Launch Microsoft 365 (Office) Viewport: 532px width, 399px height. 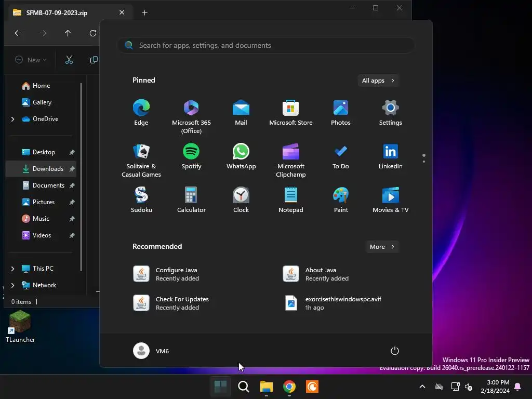191,117
